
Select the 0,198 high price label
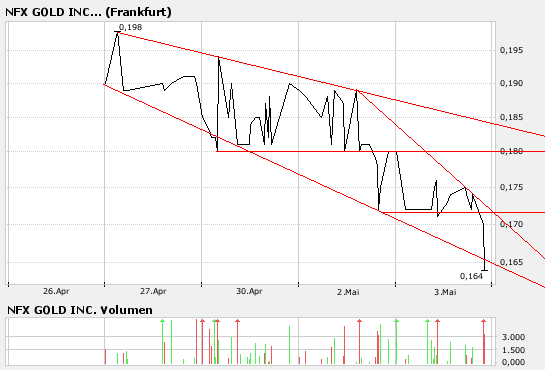[x=130, y=27]
